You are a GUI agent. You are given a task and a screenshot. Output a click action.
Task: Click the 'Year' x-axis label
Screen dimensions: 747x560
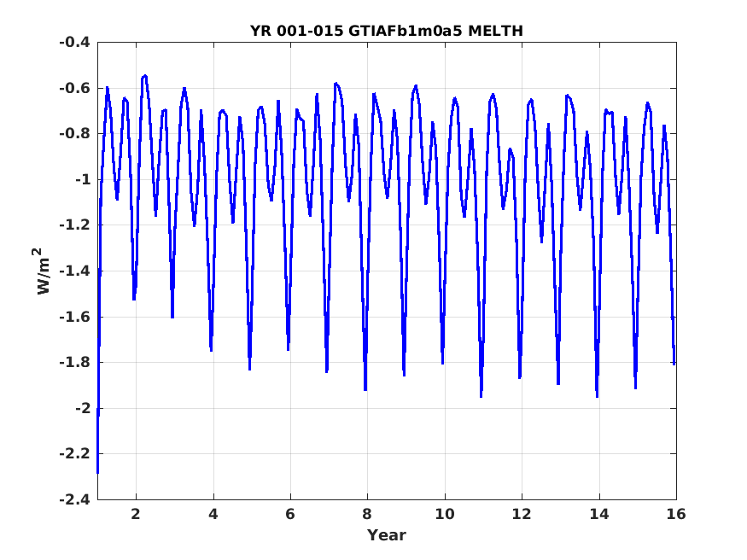click(387, 534)
